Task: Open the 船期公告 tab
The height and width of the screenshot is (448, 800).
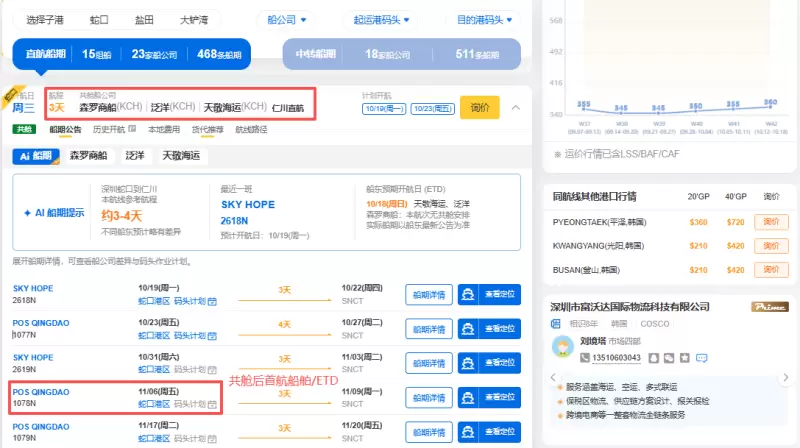Action: point(65,130)
